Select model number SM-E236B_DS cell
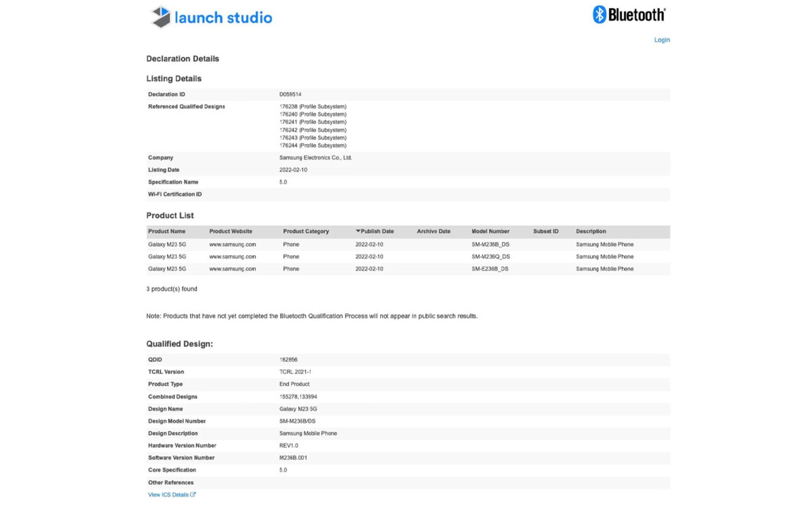The image size is (812, 508). pos(490,269)
